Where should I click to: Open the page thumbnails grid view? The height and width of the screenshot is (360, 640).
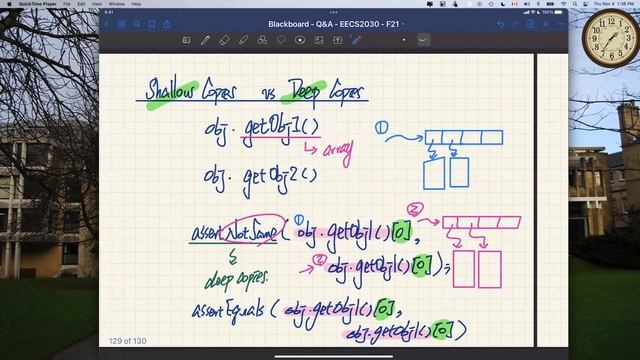pyautogui.click(x=122, y=24)
